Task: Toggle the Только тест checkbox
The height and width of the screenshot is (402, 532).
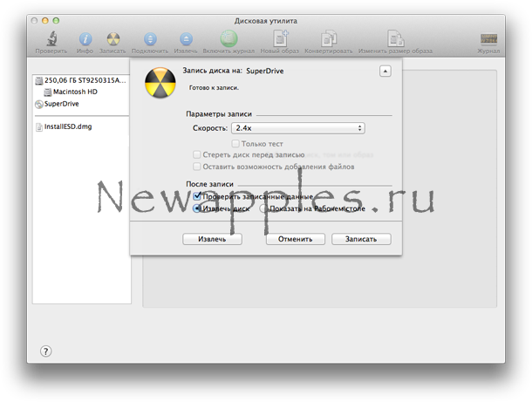Action: (x=235, y=144)
